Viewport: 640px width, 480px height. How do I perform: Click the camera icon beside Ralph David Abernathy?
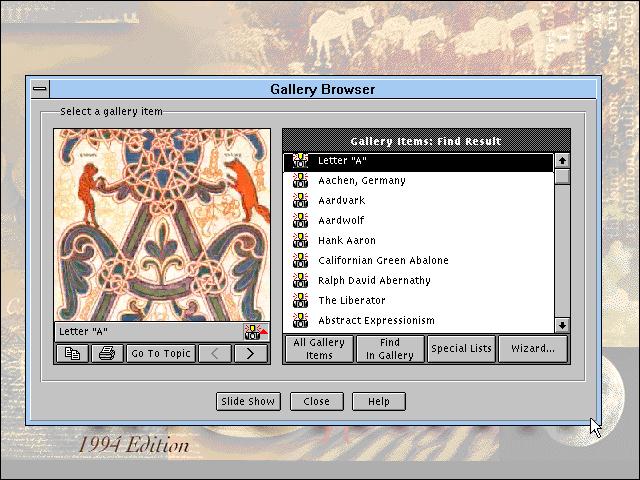point(300,280)
